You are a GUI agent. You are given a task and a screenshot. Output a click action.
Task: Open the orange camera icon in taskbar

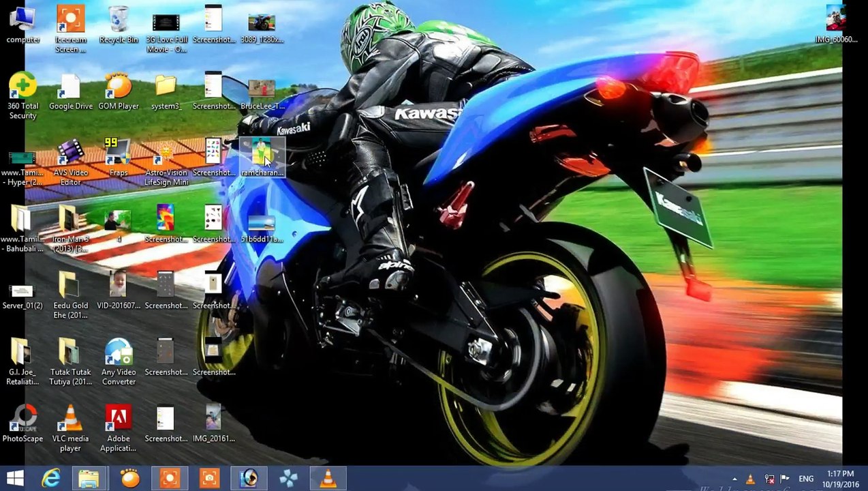[209, 479]
